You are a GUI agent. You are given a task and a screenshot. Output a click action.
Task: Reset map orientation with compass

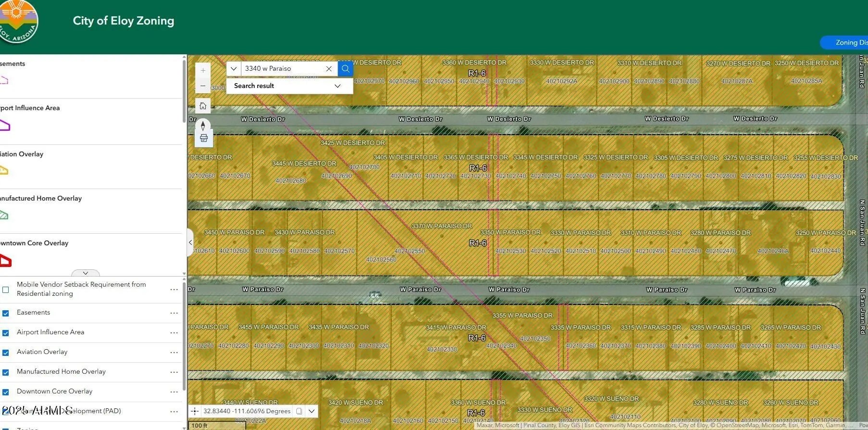tap(203, 126)
